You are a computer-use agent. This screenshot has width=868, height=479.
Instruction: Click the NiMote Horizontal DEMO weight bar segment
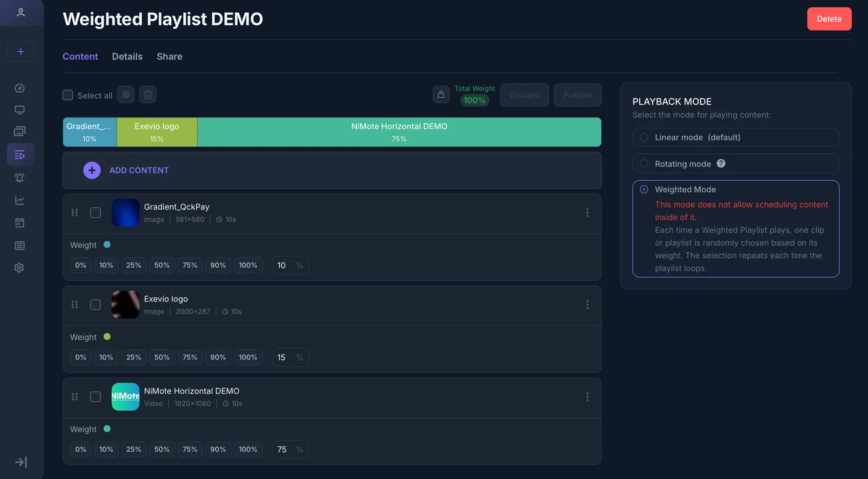pos(399,132)
